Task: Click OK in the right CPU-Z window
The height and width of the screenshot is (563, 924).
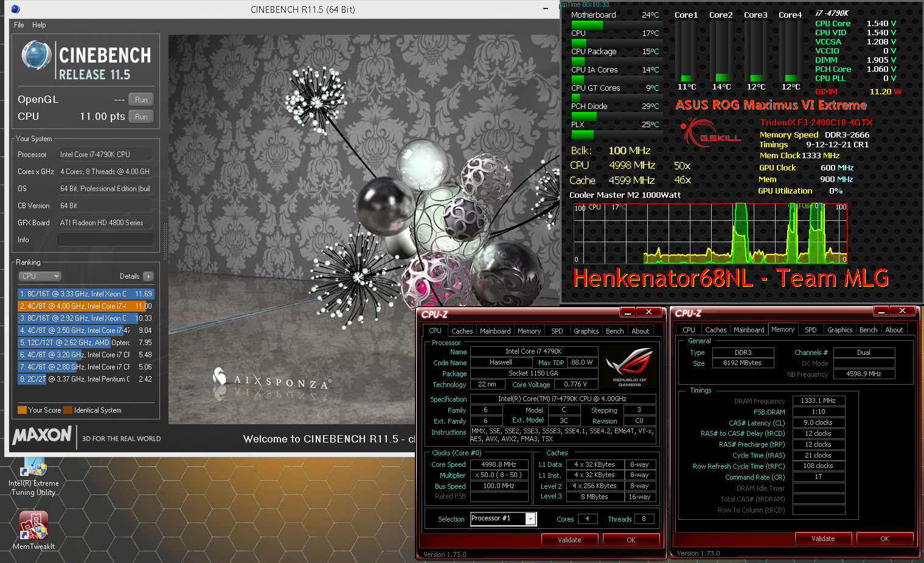Action: click(x=884, y=539)
